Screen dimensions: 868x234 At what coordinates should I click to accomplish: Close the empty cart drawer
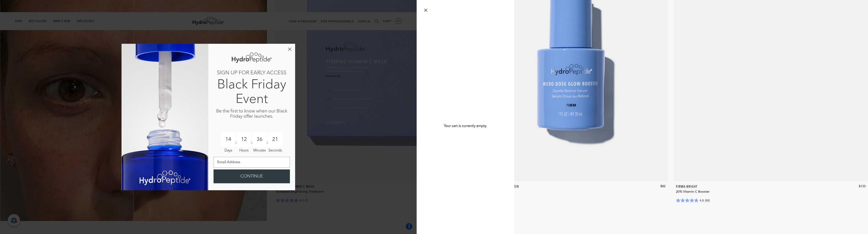[x=426, y=10]
